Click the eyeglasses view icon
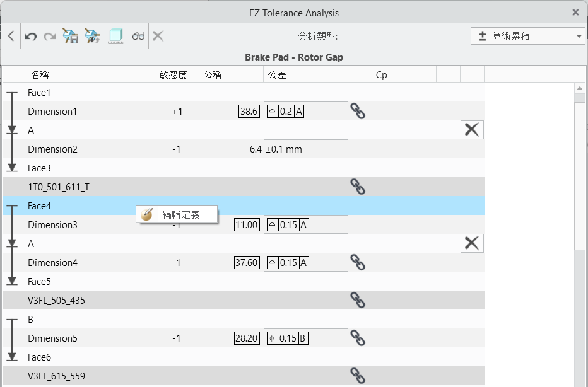The height and width of the screenshot is (387, 588). coord(138,36)
